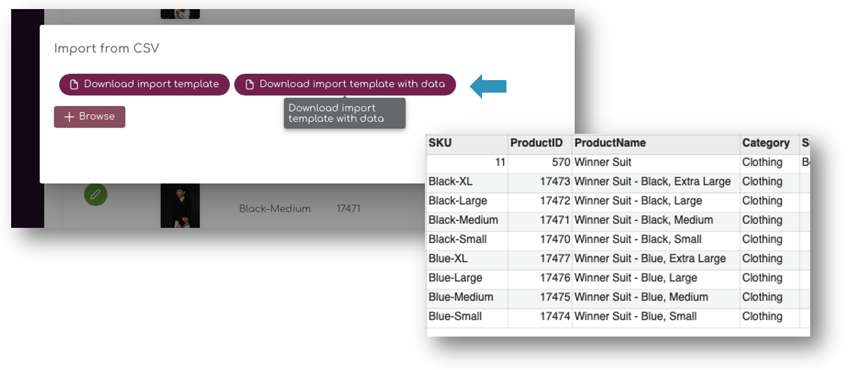Select the SKU column header
868x370 pixels.
(440, 143)
